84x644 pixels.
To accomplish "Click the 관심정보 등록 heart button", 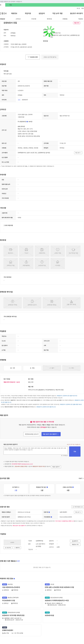I will pos(33,57).
